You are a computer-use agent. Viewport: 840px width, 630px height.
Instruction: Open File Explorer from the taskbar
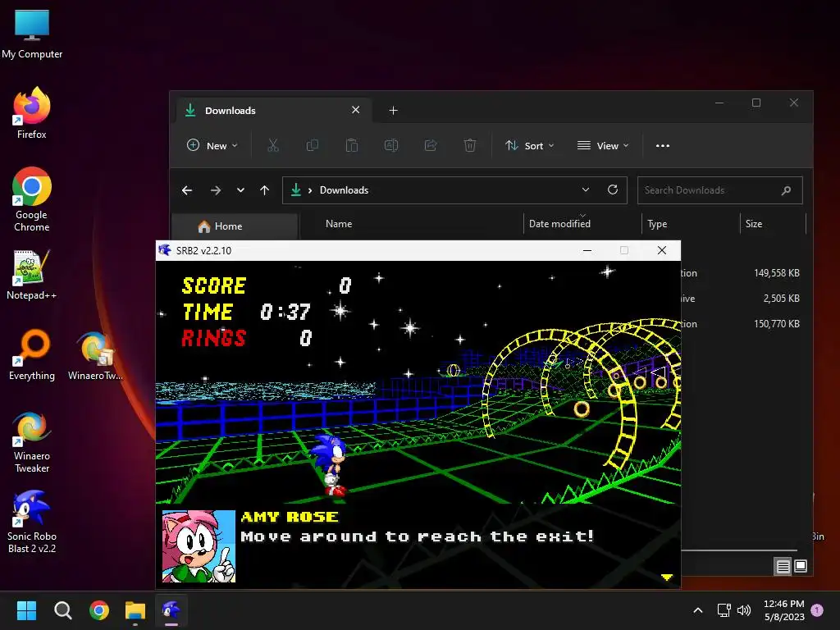(135, 610)
